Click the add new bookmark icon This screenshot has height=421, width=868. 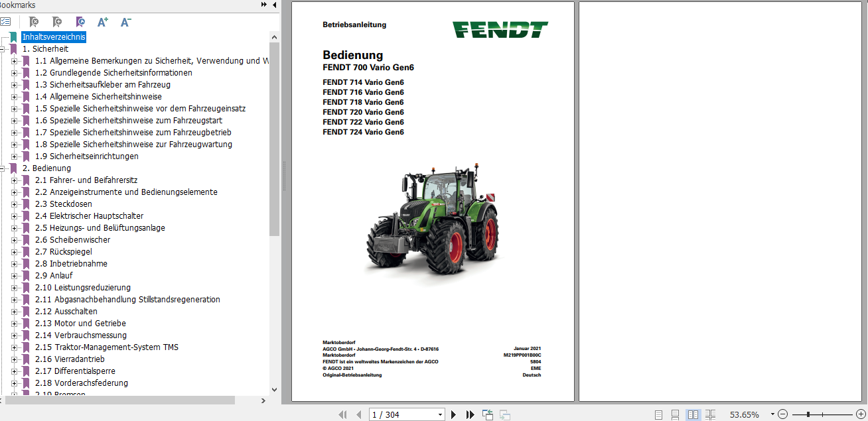pyautogui.click(x=58, y=22)
